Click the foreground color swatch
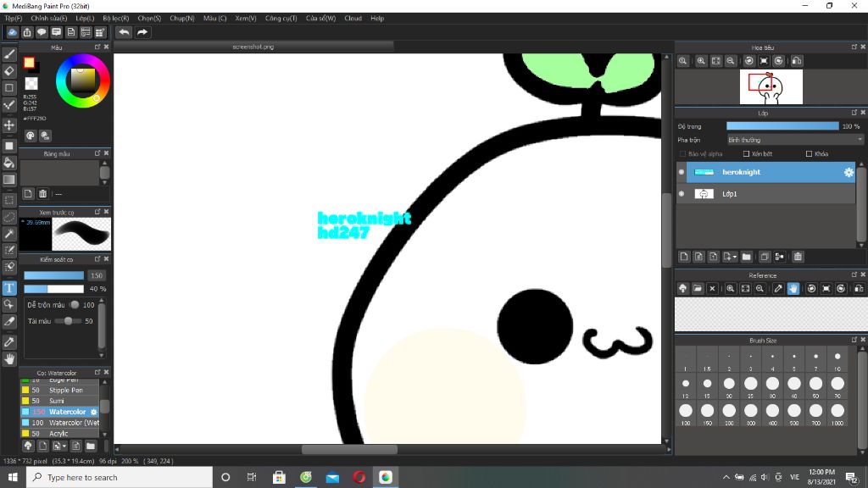Screen dimensions: 868x488 29,63
